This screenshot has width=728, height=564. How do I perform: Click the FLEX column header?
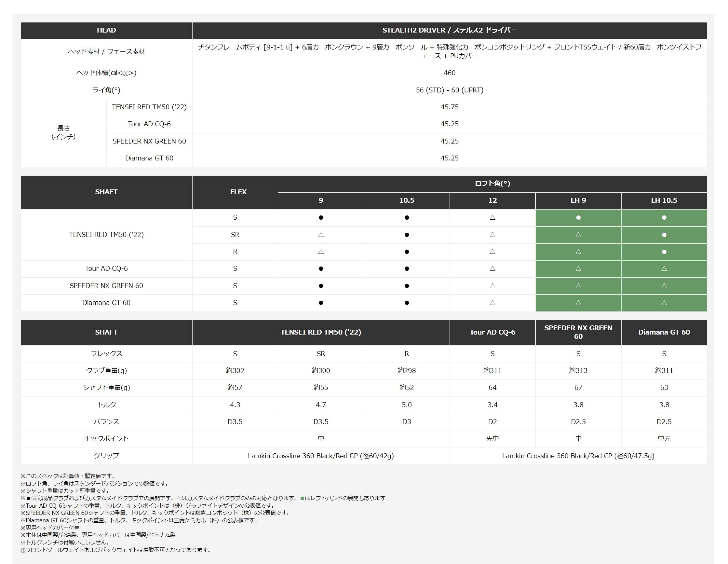pos(238,192)
